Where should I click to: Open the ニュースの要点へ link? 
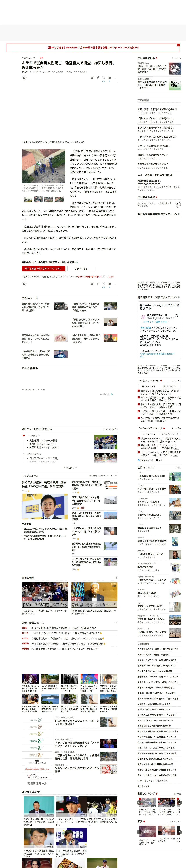pos(110,429)
